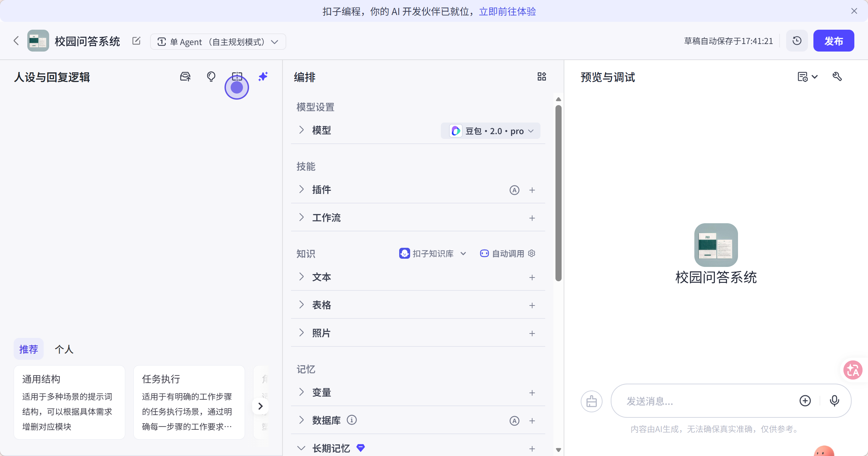The width and height of the screenshot is (868, 456).
Task: Open the 扣子知识库 dropdown
Action: (x=433, y=253)
